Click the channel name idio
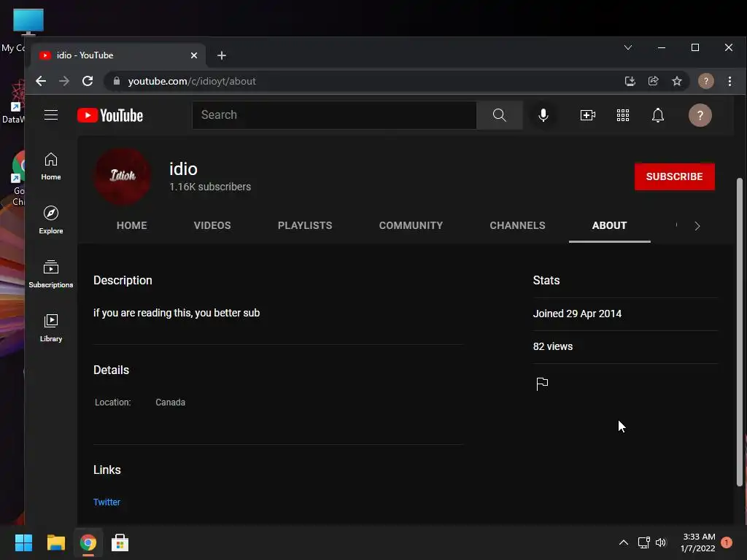 (x=183, y=169)
